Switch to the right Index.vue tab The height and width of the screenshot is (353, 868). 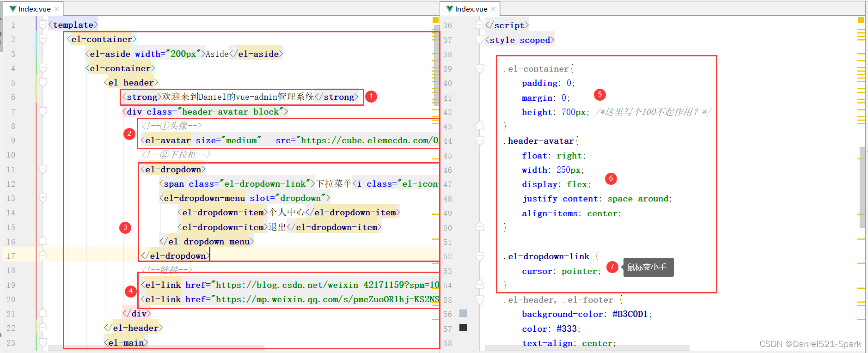[x=471, y=9]
